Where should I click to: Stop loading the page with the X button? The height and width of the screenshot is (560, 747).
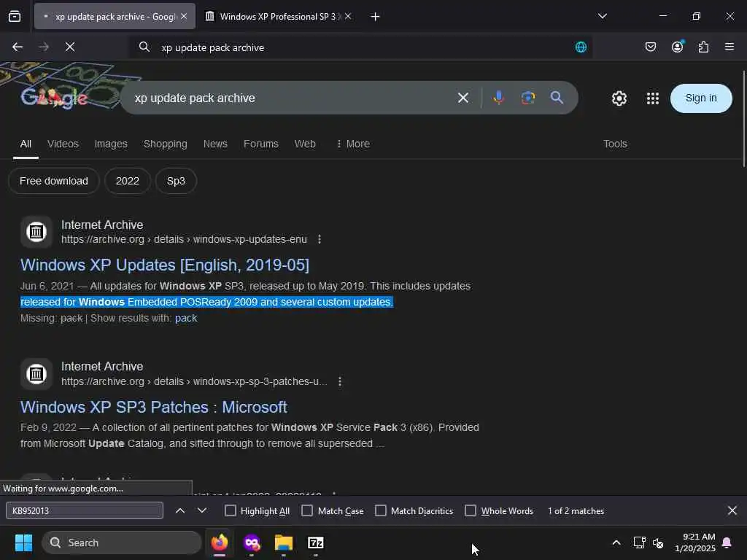coord(69,47)
